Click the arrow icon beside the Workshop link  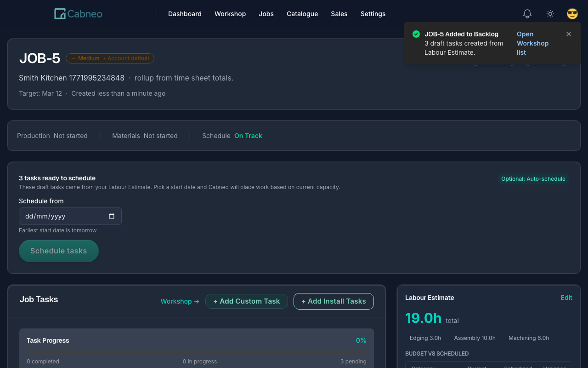coord(197,301)
